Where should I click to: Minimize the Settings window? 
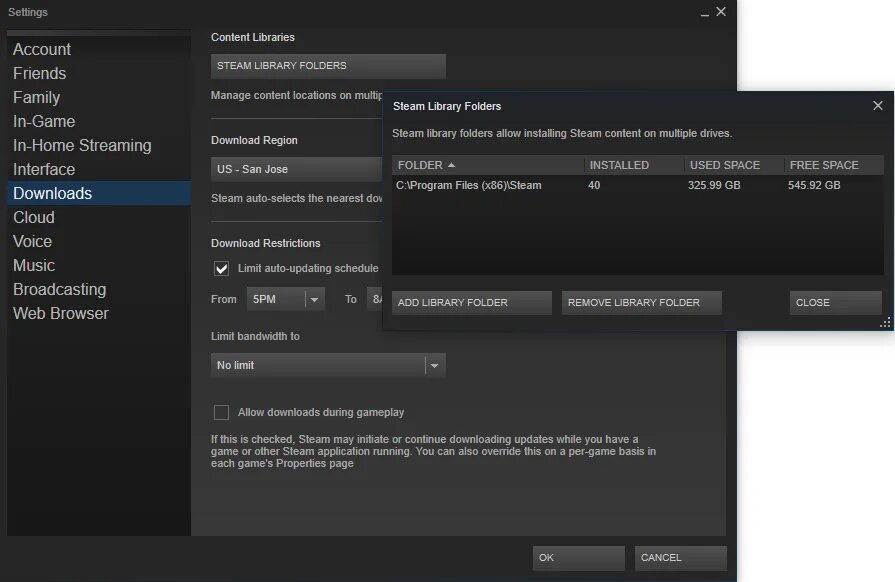(x=705, y=13)
